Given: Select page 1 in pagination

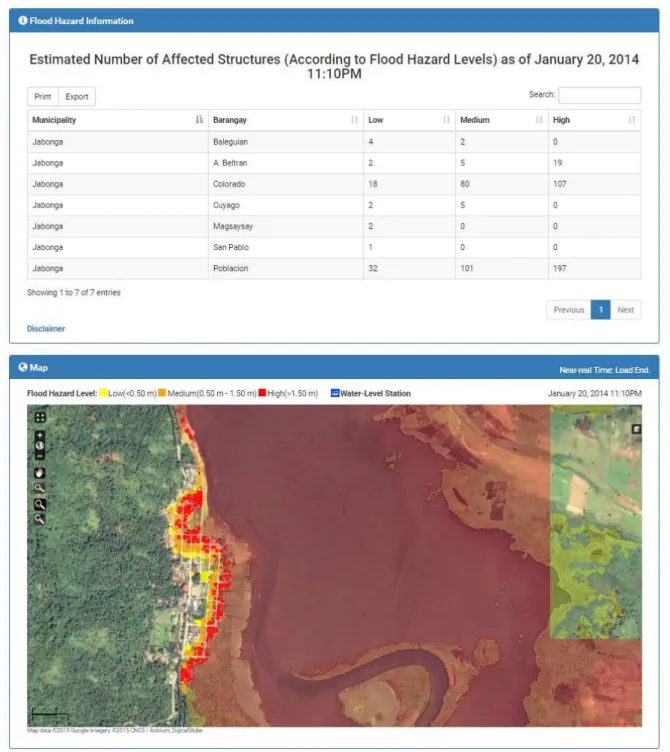Looking at the screenshot, I should click(x=600, y=310).
